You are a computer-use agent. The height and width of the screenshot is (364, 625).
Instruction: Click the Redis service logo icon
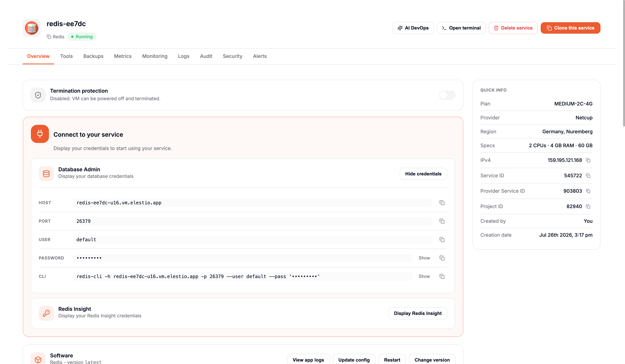pyautogui.click(x=31, y=28)
